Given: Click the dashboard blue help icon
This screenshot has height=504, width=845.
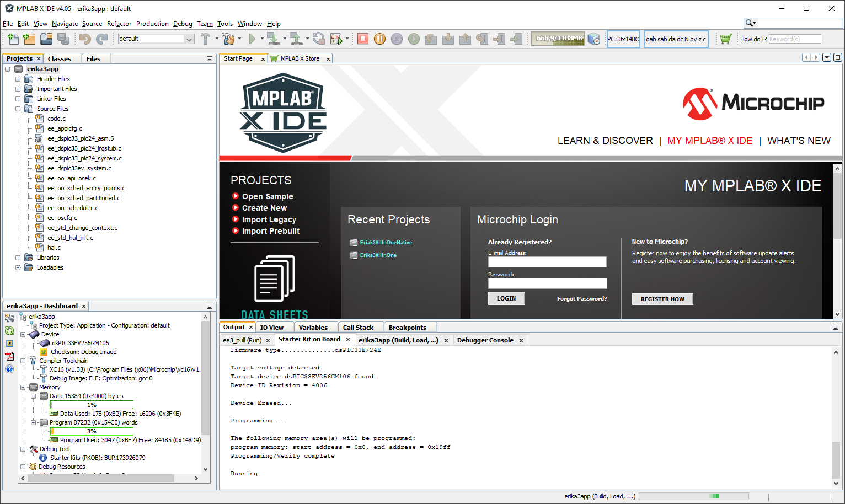Looking at the screenshot, I should 9,369.
